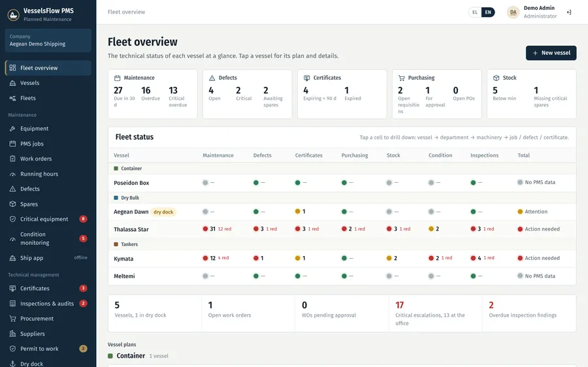
Task: Click Thalassa Star condition cell 2
Action: coord(434,229)
